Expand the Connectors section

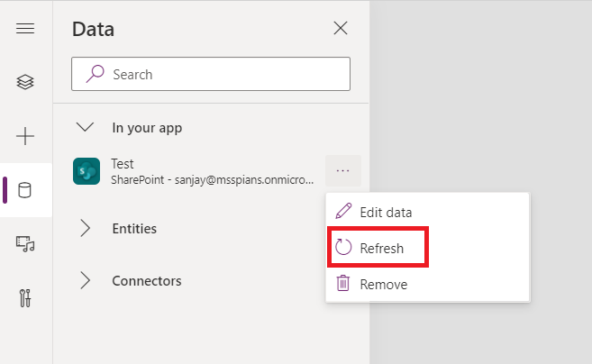(x=86, y=280)
